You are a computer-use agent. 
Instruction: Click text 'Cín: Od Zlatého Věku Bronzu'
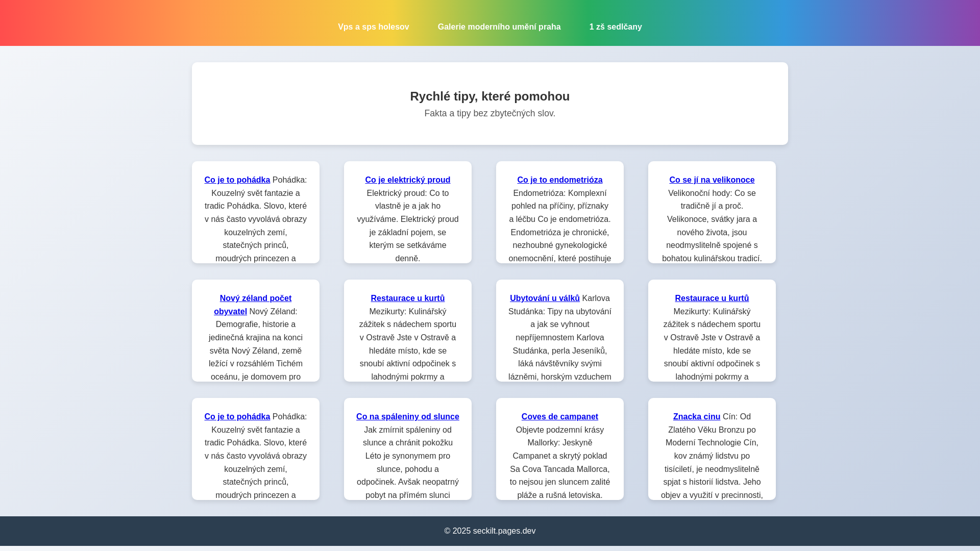click(x=712, y=423)
